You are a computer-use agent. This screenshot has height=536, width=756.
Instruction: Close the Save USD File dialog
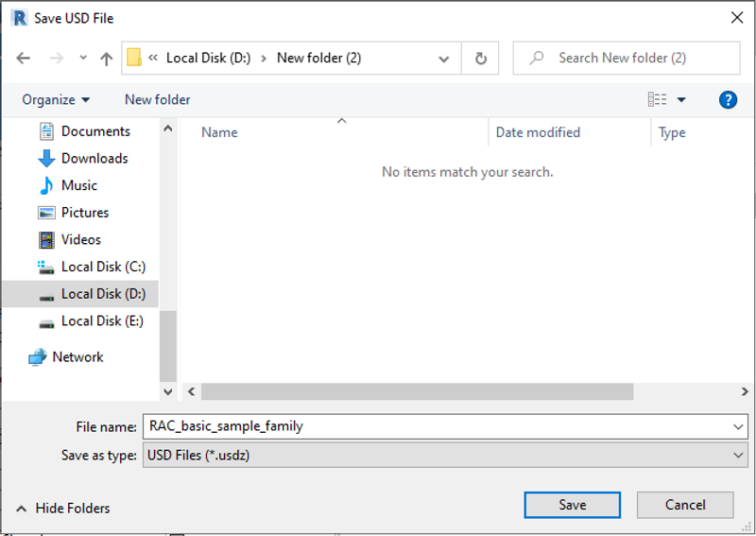tap(737, 18)
